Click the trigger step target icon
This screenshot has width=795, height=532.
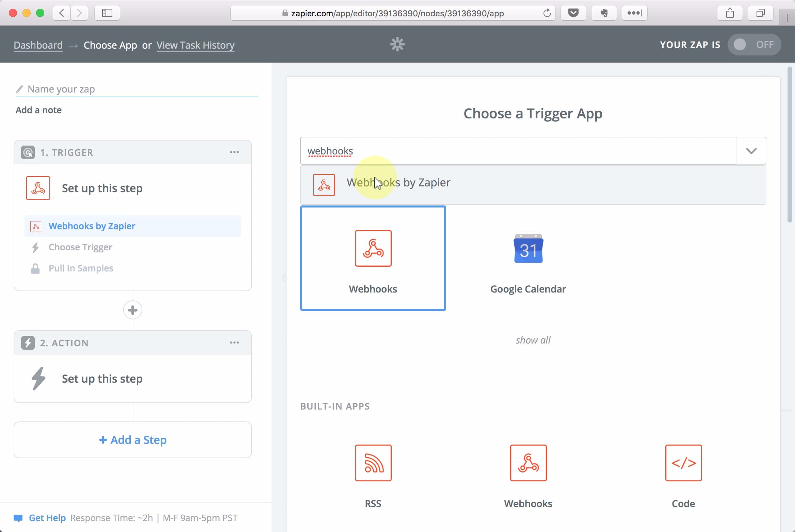pos(28,152)
